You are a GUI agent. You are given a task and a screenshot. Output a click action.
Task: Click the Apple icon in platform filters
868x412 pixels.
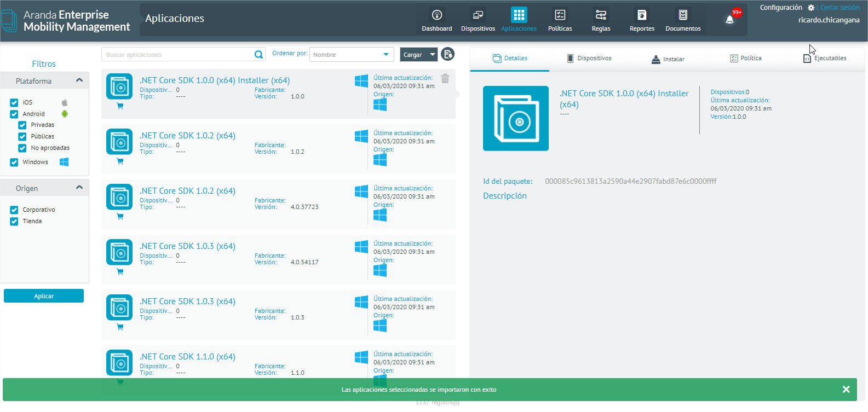[x=65, y=102]
